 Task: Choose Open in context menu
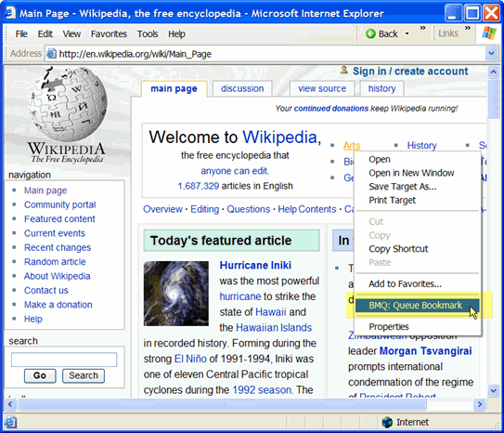380,159
